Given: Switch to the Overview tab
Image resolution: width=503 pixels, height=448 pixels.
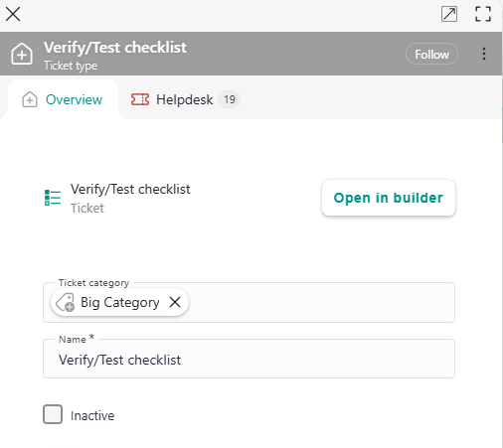Looking at the screenshot, I should (63, 99).
